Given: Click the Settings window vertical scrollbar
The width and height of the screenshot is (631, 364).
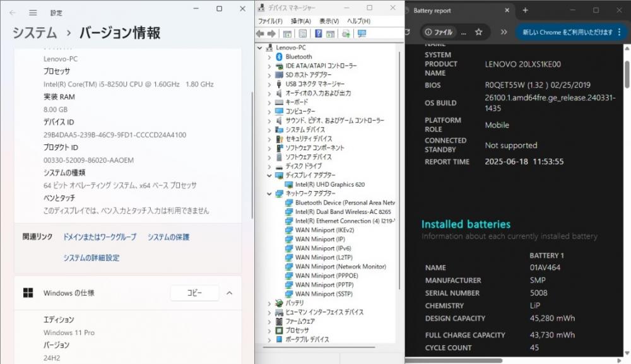Looking at the screenshot, I should click(252, 155).
